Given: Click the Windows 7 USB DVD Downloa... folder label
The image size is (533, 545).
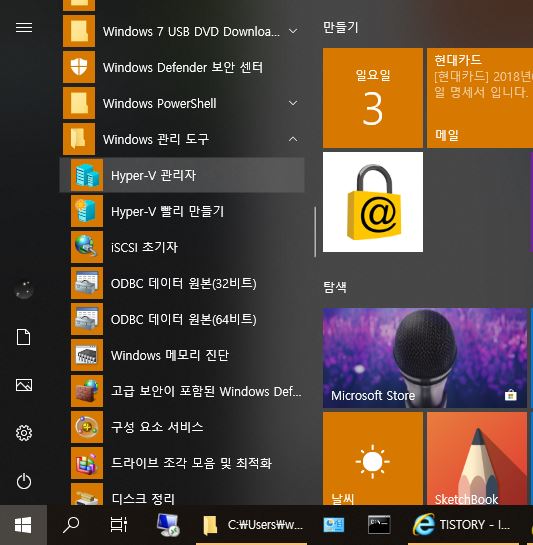Looking at the screenshot, I should coord(191,32).
